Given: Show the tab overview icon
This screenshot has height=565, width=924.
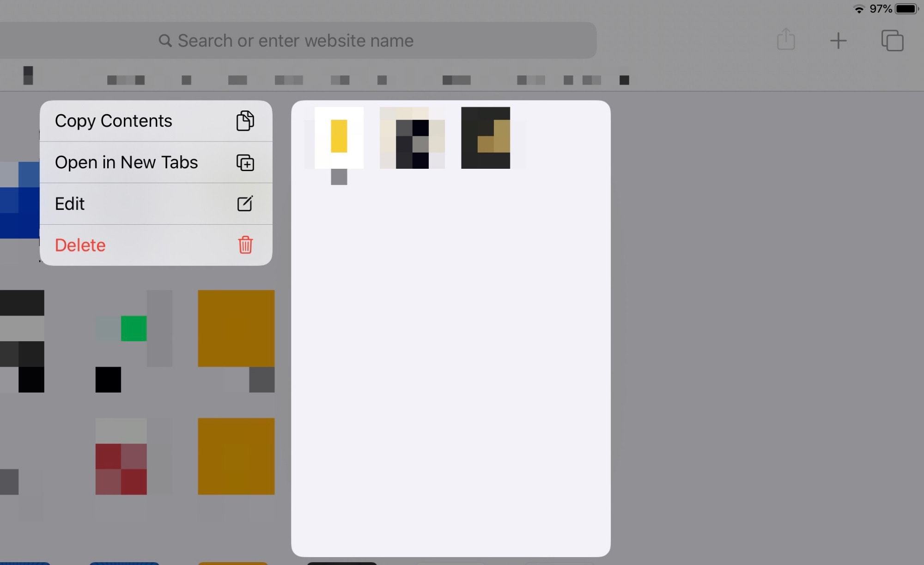Looking at the screenshot, I should (x=892, y=41).
